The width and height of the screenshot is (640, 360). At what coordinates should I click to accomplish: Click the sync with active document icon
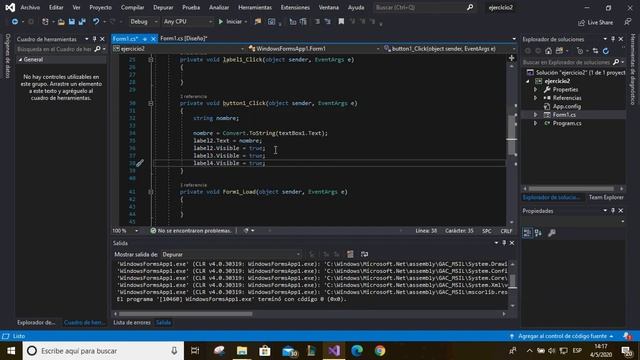595,51
